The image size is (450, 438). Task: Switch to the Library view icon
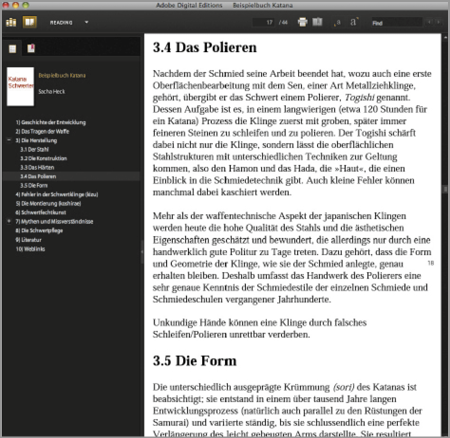11,22
